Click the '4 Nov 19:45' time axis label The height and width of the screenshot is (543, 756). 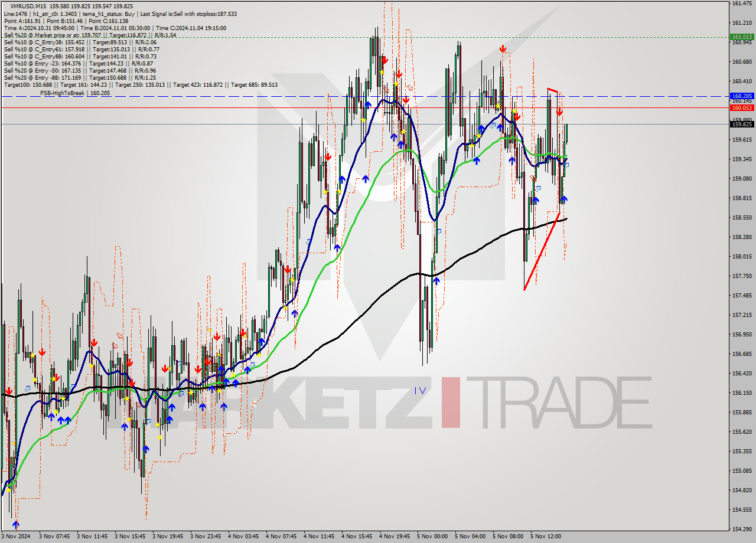pyautogui.click(x=395, y=537)
